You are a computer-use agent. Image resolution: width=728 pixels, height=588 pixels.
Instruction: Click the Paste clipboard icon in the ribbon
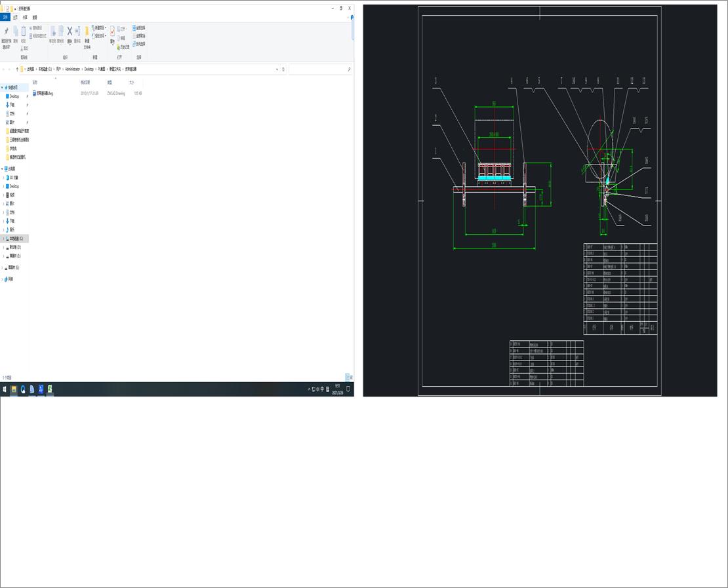coord(23,31)
